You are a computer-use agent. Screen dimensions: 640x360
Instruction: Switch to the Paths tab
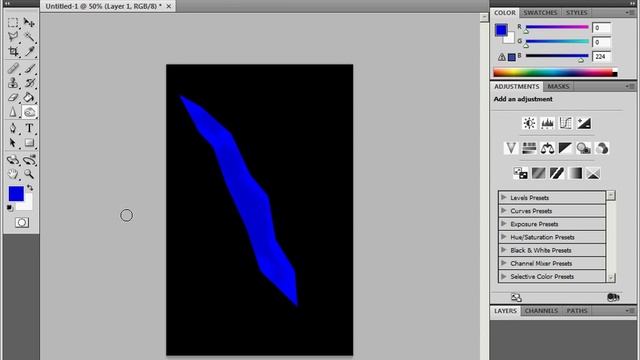pos(577,311)
